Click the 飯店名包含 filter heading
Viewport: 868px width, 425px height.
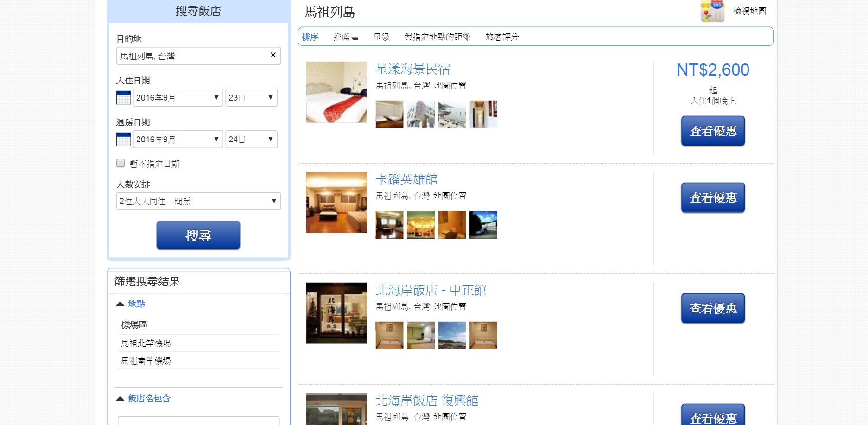[x=149, y=399]
